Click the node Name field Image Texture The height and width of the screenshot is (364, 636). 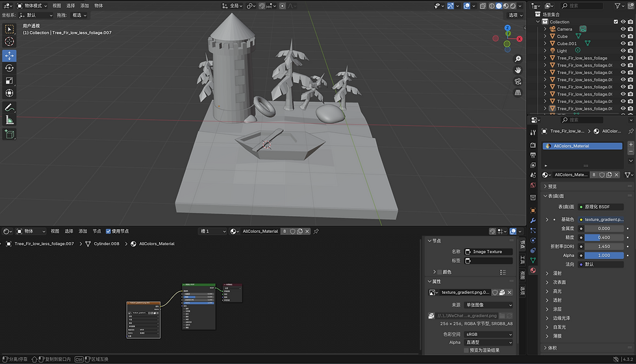(489, 252)
